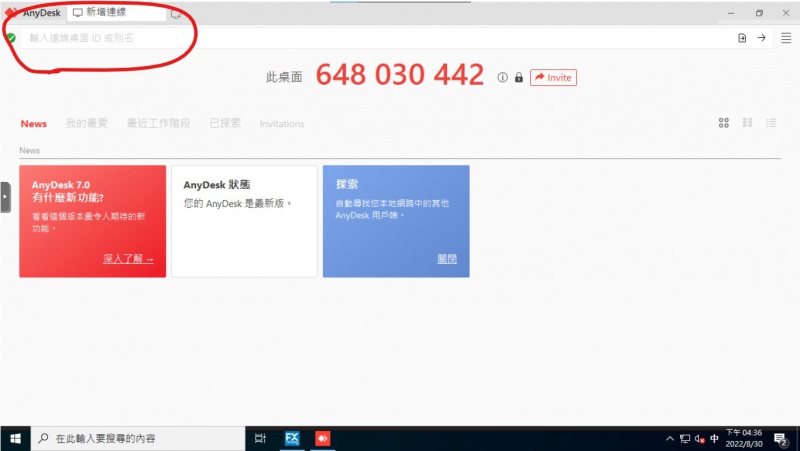Open AnyDesk from the Windows taskbar

(x=323, y=438)
